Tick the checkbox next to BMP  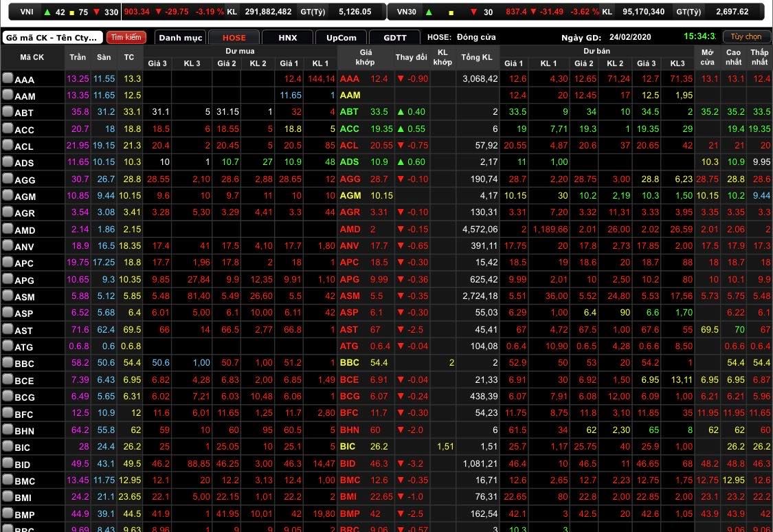coord(8,513)
